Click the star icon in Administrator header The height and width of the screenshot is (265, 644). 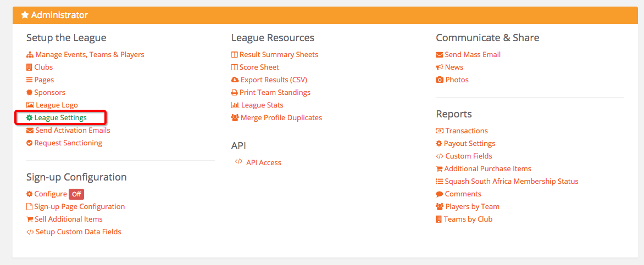pyautogui.click(x=25, y=15)
